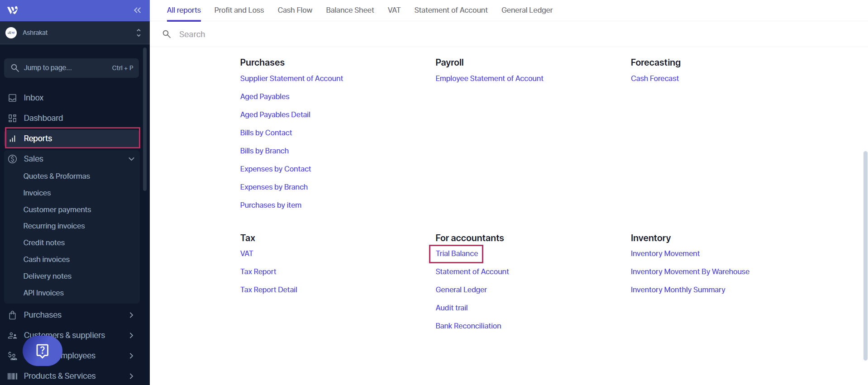This screenshot has height=385, width=868.
Task: Collapse the sidebar with double-chevron icon
Action: click(137, 10)
